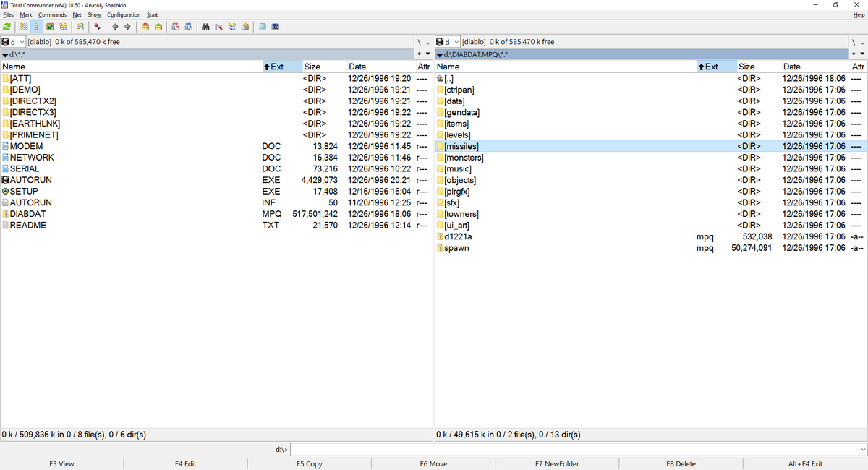Viewport: 868px width, 470px height.
Task: Click the left panel root directory backslash button
Action: click(418, 42)
